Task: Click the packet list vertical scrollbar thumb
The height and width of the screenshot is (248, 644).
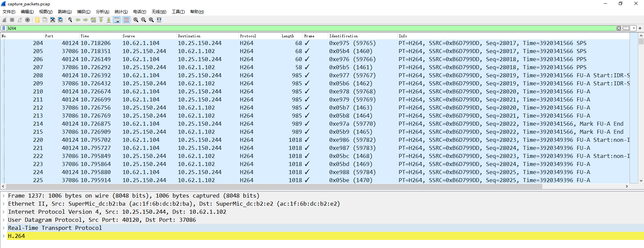Action: pos(641,42)
